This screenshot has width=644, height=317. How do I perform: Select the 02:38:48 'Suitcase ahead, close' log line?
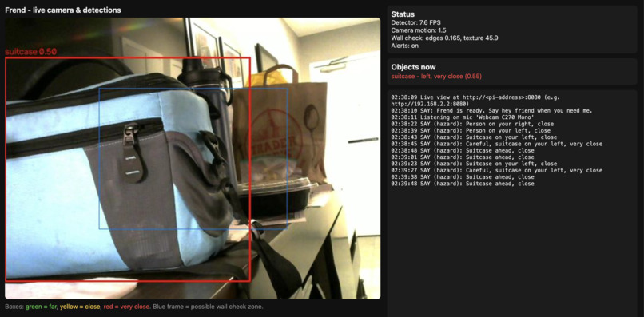463,150
